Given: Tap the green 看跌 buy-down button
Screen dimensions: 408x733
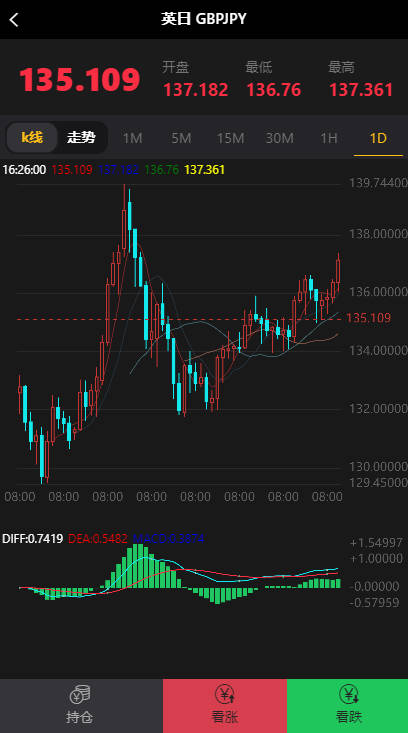Looking at the screenshot, I should point(347,706).
